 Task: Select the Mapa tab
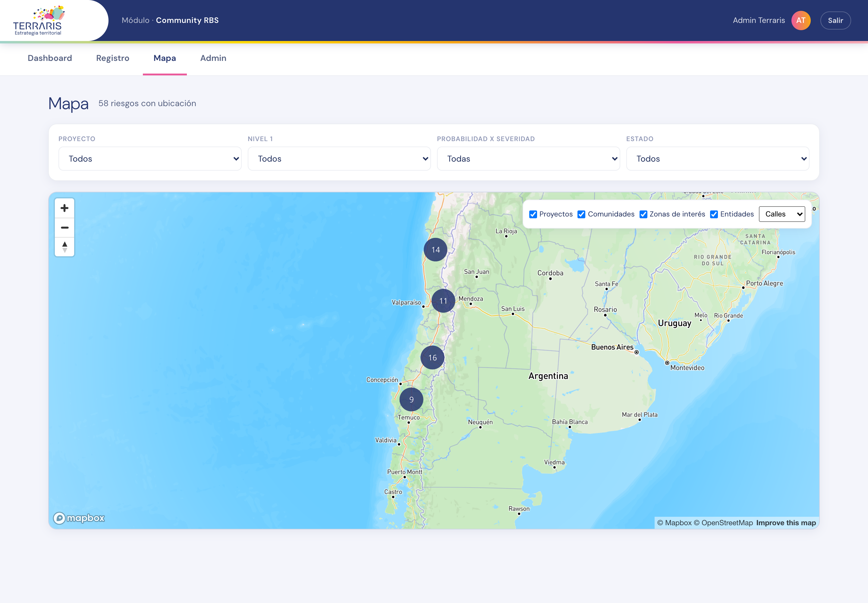pos(165,58)
